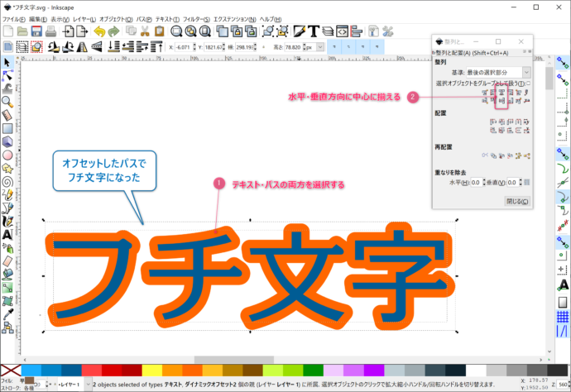Image resolution: width=571 pixels, height=392 pixels.
Task: Click the width (幅) input field
Action: 244,47
